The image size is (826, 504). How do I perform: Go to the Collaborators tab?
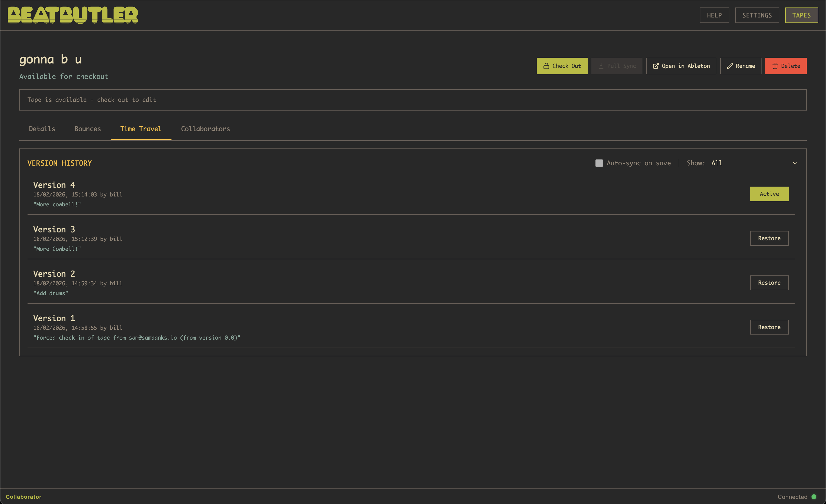pyautogui.click(x=205, y=129)
